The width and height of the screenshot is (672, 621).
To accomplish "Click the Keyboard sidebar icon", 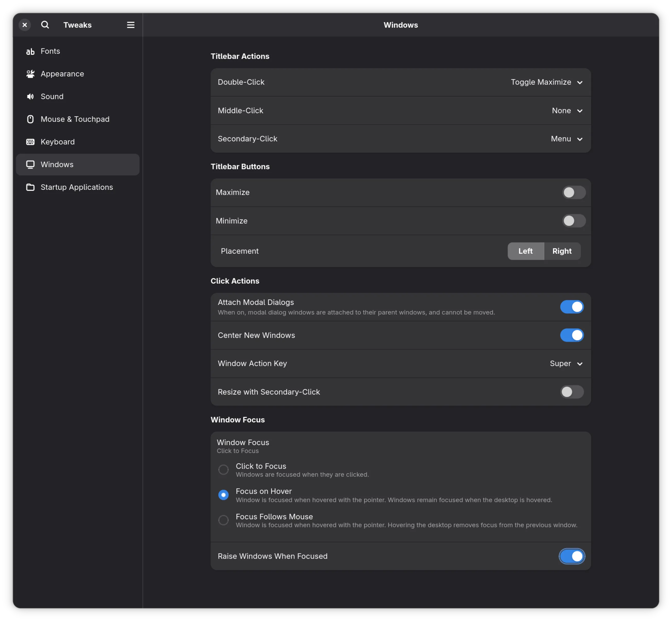I will click(x=30, y=142).
